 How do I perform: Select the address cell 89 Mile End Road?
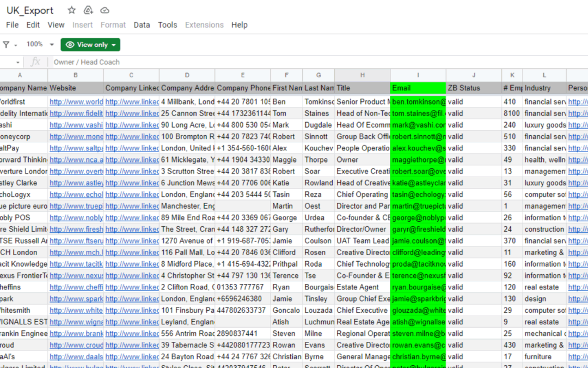tap(187, 218)
